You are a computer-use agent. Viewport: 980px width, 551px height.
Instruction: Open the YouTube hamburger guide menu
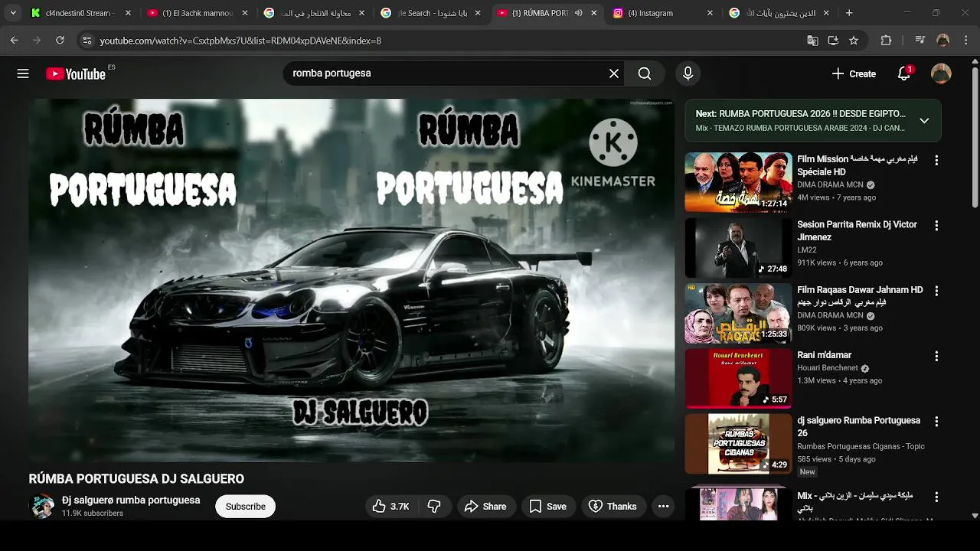[23, 73]
